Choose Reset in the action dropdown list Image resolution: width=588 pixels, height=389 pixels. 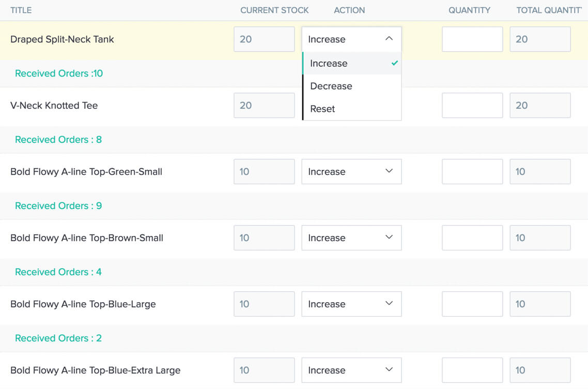pyautogui.click(x=323, y=109)
